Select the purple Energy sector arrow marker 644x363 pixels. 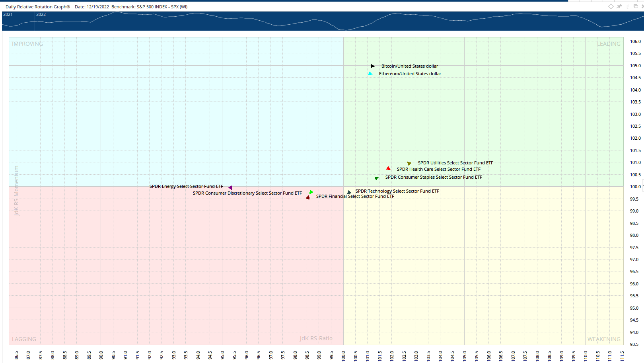[x=230, y=187]
